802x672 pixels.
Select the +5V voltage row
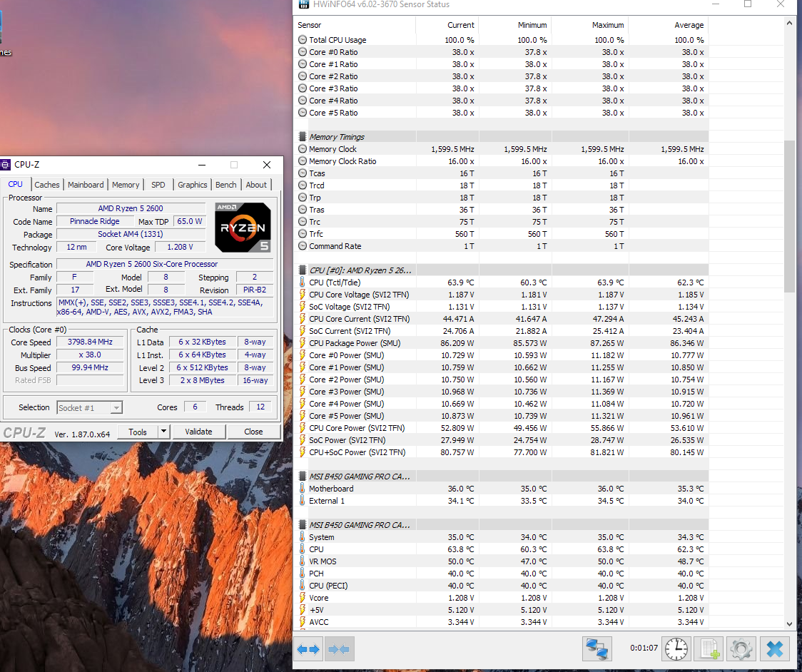point(501,610)
